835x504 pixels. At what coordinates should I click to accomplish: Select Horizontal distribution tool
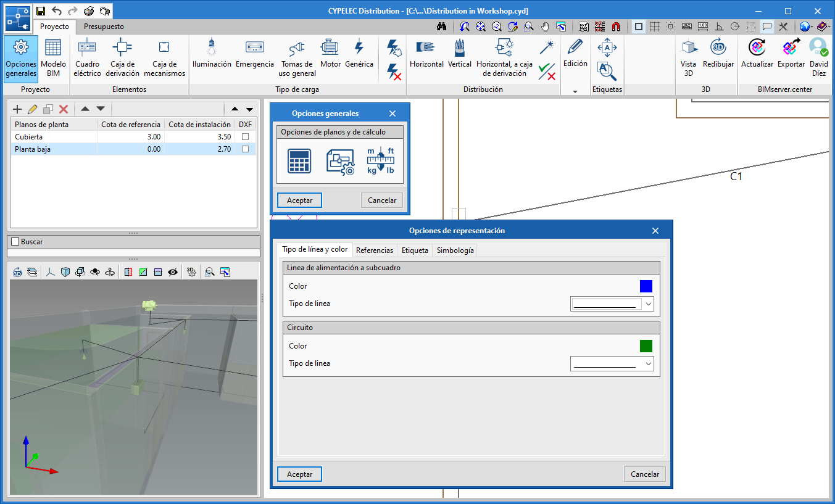tap(426, 54)
